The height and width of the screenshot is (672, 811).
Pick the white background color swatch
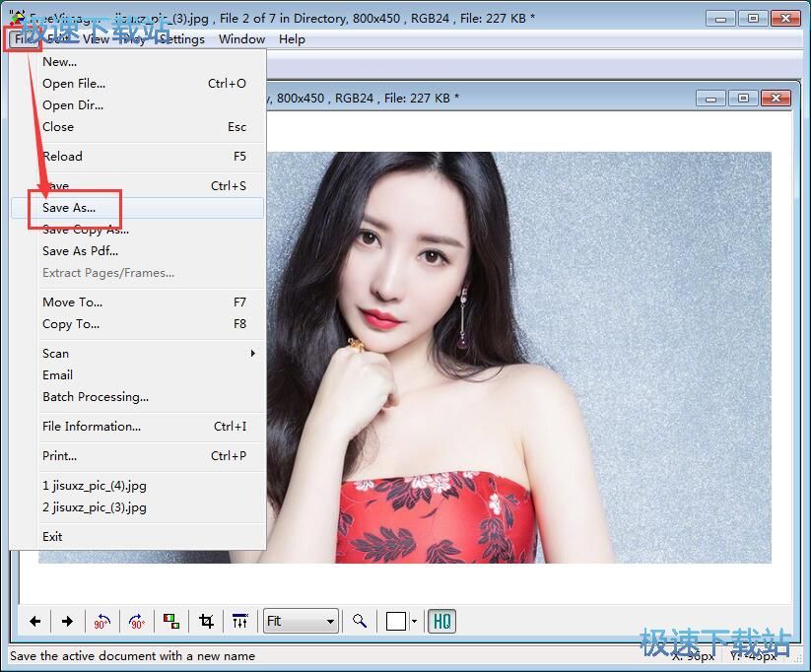pos(396,621)
